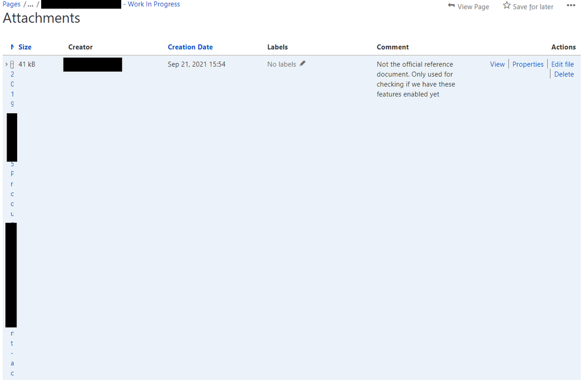Click the View Page arrow icon
The height and width of the screenshot is (380, 588).
451,6
